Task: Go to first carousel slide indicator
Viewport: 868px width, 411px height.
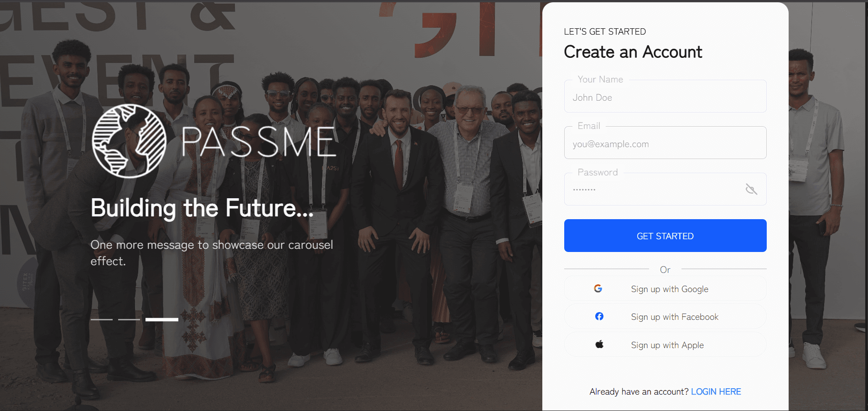Action: click(x=102, y=319)
